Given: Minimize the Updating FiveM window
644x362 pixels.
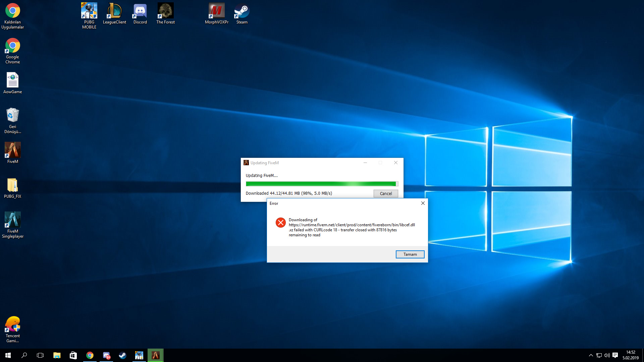Looking at the screenshot, I should (x=365, y=163).
